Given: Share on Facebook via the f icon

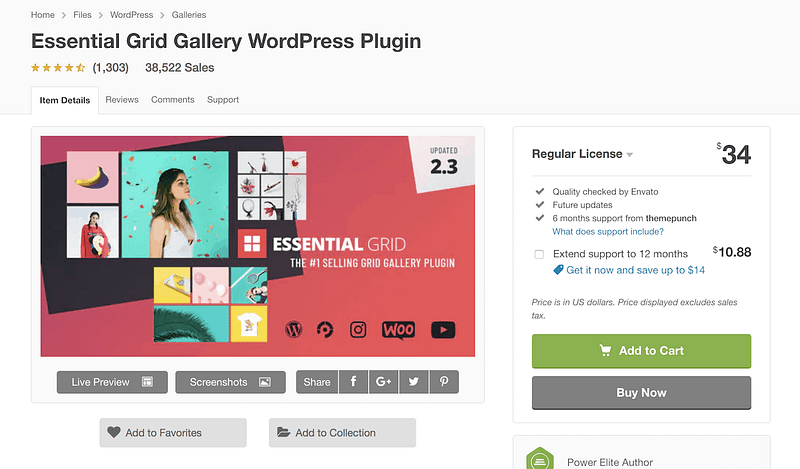Looking at the screenshot, I should [x=353, y=382].
